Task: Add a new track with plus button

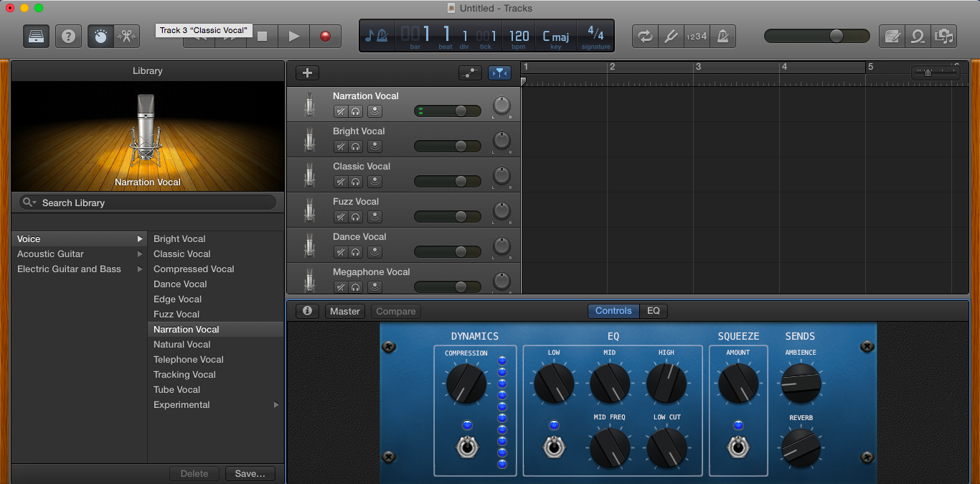Action: coord(307,73)
